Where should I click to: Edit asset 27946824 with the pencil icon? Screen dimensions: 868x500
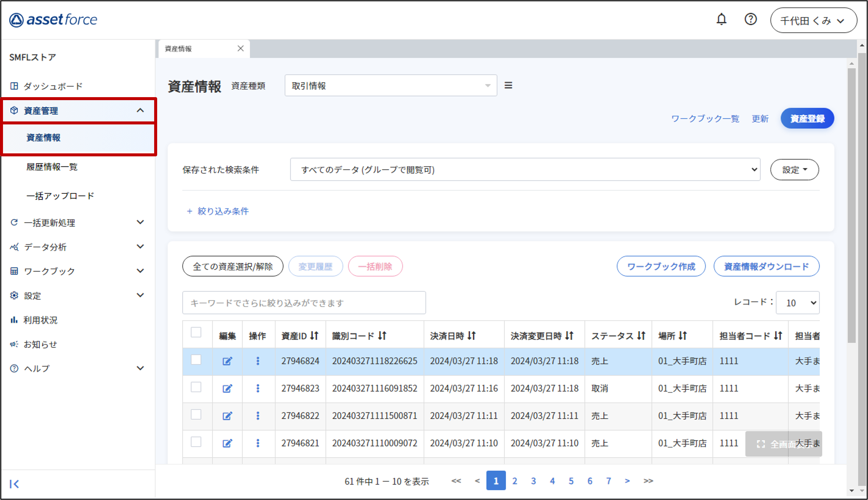227,361
